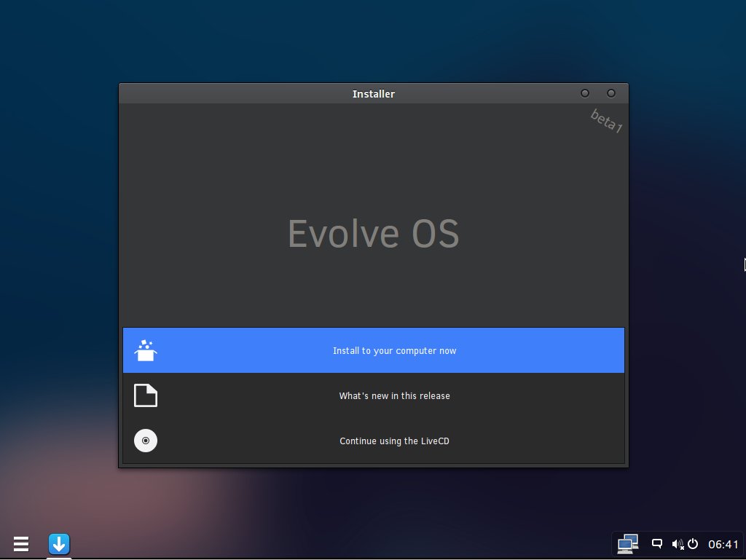Click the Installer window title text

[374, 94]
